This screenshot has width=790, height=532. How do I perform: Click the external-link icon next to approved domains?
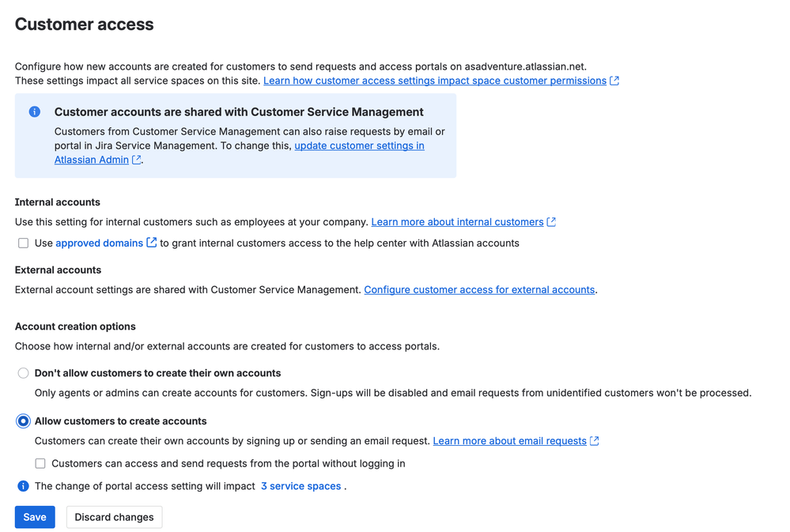(151, 243)
